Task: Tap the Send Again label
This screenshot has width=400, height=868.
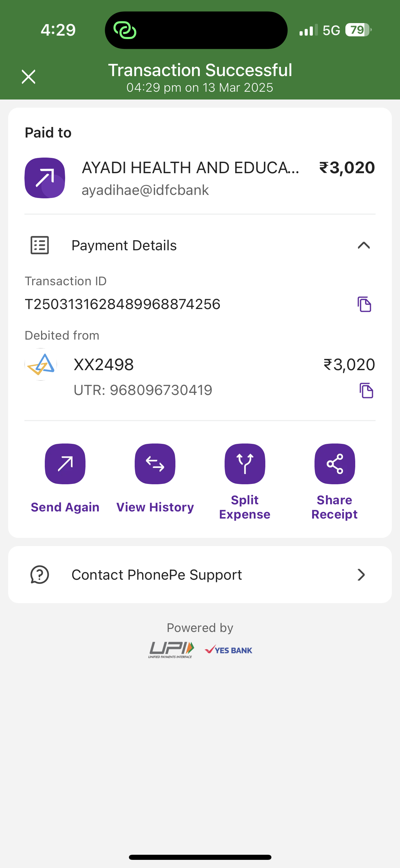Action: coord(65,507)
